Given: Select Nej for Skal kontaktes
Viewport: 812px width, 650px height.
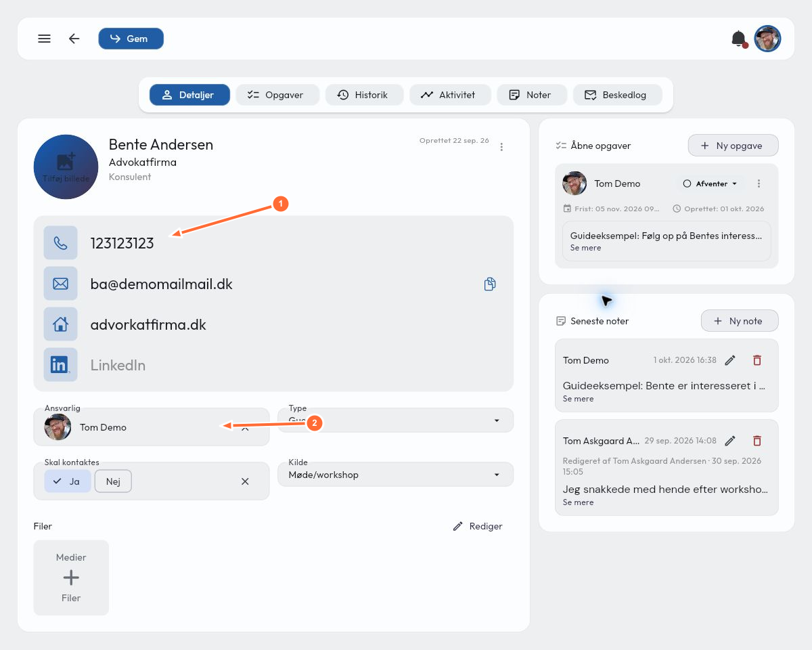Looking at the screenshot, I should [113, 481].
